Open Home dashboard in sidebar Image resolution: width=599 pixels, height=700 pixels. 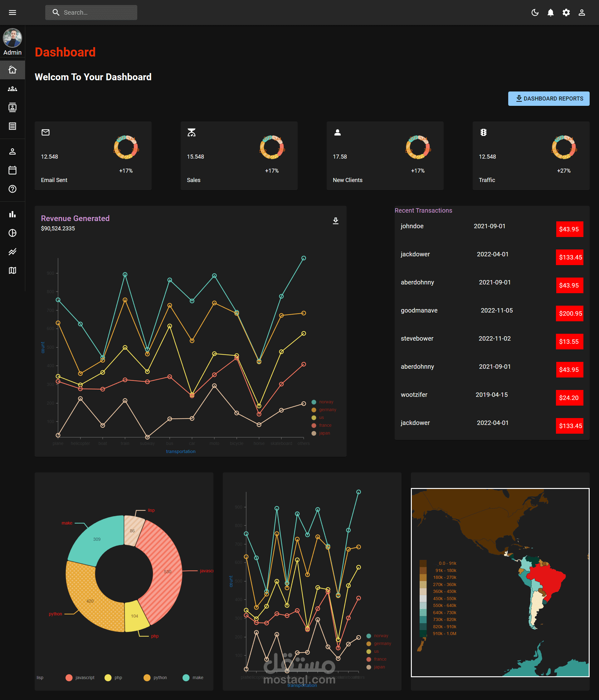12,70
